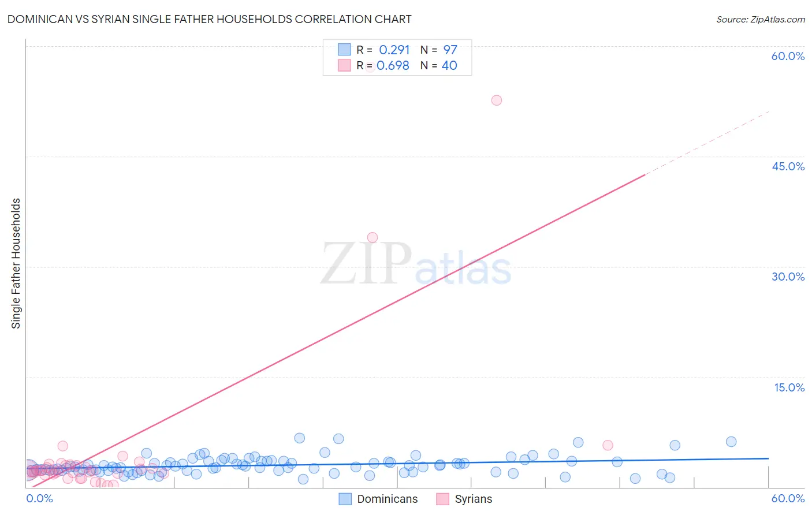
Task: Click the chart title text
Action: (x=210, y=19)
